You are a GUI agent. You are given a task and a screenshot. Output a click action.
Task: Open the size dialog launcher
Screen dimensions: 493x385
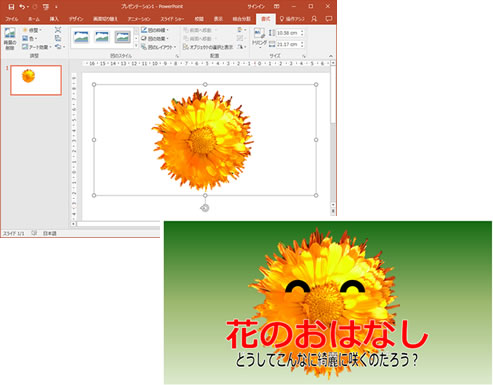tap(304, 56)
